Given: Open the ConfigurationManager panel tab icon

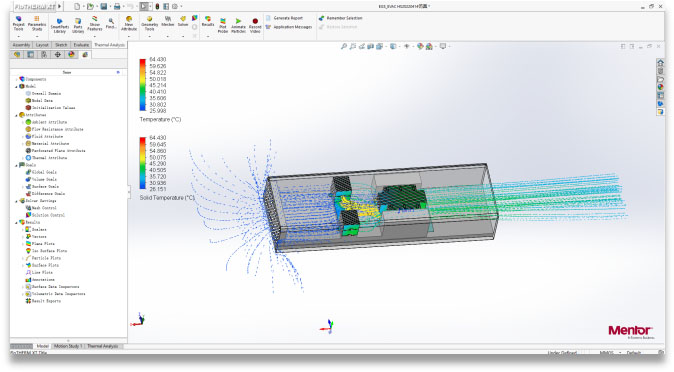Looking at the screenshot, I should point(44,55).
